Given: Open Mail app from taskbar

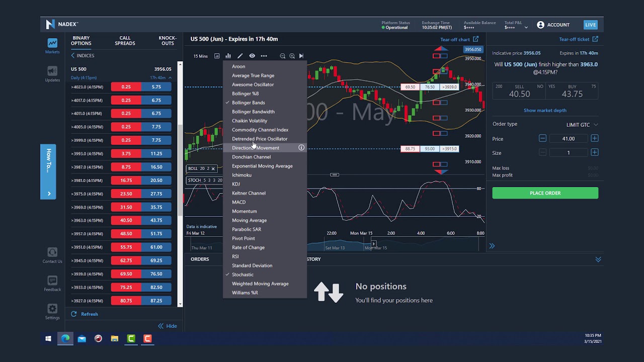Looking at the screenshot, I should (x=82, y=339).
